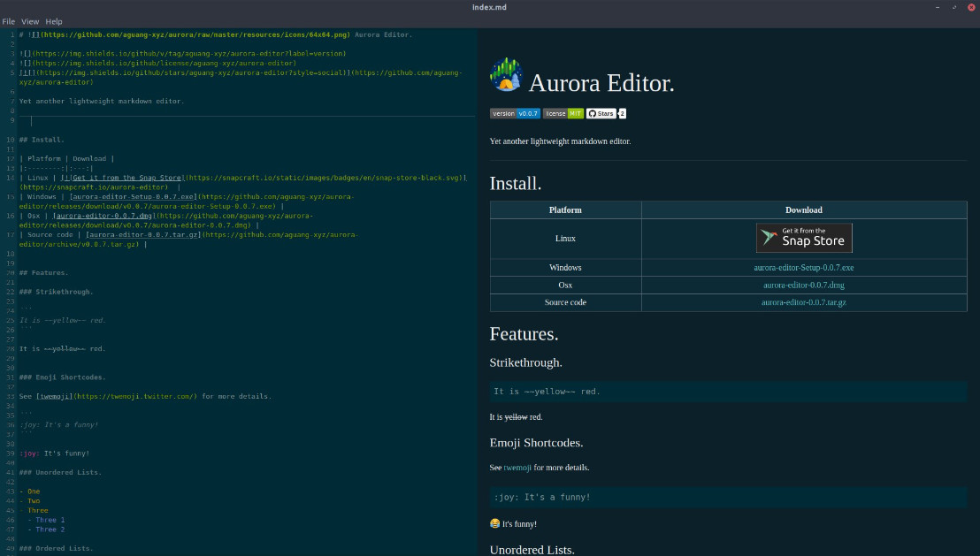This screenshot has height=556, width=980.
Task: Click the GitHub Stars badge
Action: [x=601, y=114]
